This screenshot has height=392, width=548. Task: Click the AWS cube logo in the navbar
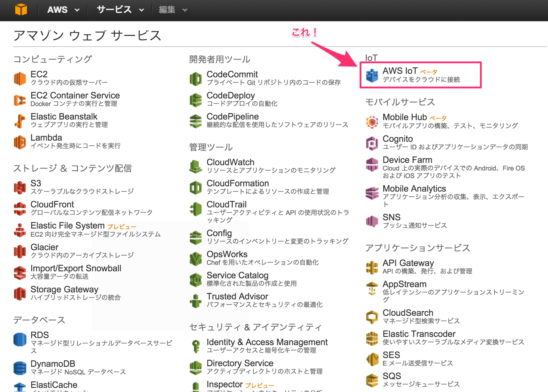pos(22,9)
